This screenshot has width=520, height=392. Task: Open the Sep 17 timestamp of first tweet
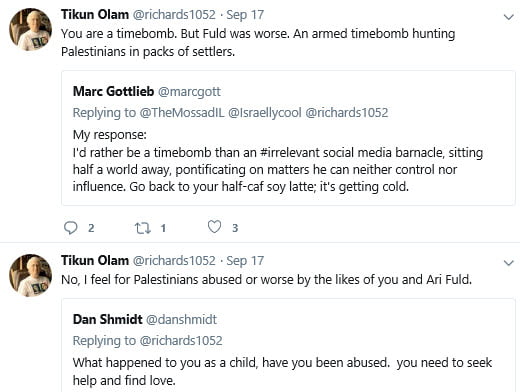[x=245, y=15]
